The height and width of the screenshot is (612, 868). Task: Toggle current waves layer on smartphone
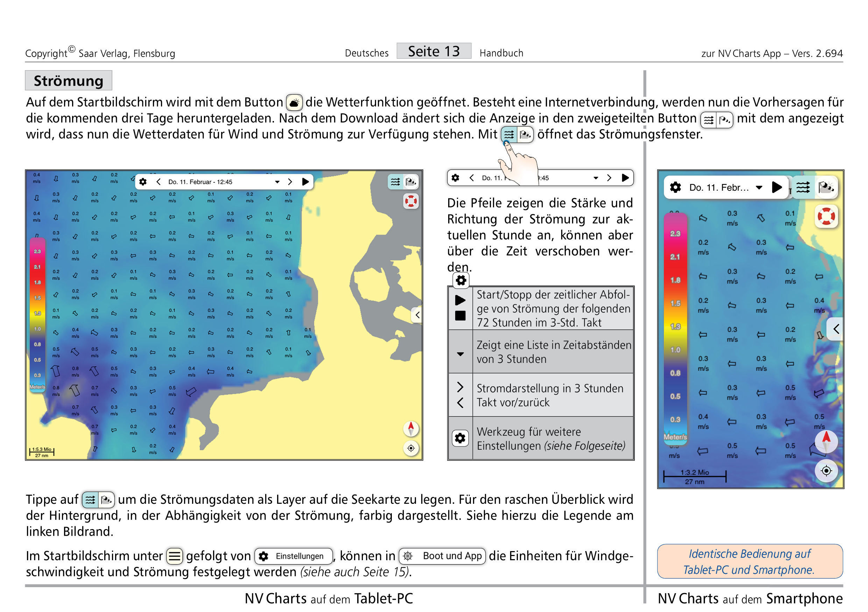pos(803,187)
